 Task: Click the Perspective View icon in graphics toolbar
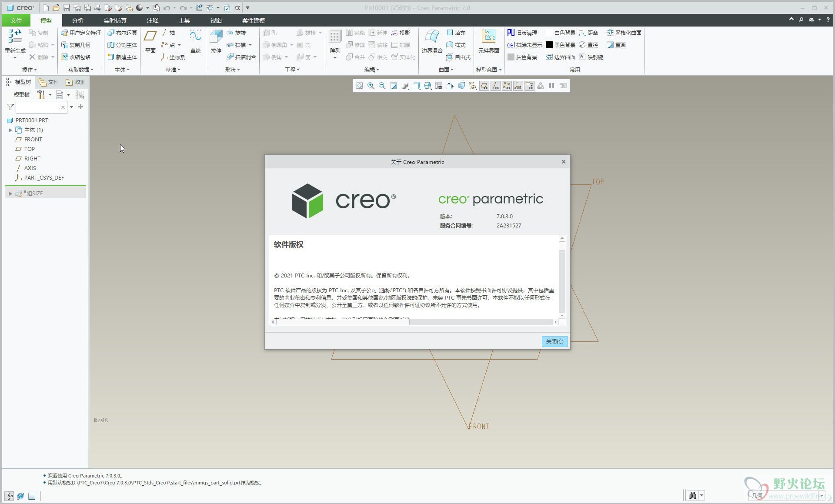461,86
